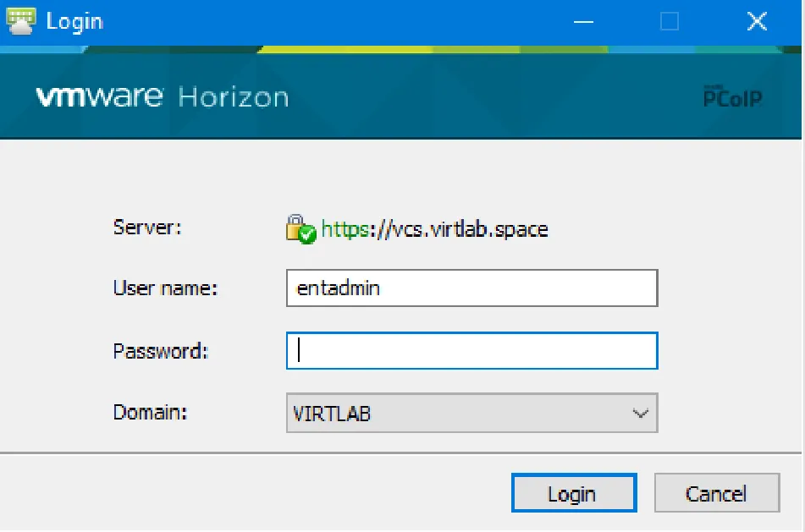
Task: Click the User name: label
Action: pyautogui.click(x=165, y=288)
